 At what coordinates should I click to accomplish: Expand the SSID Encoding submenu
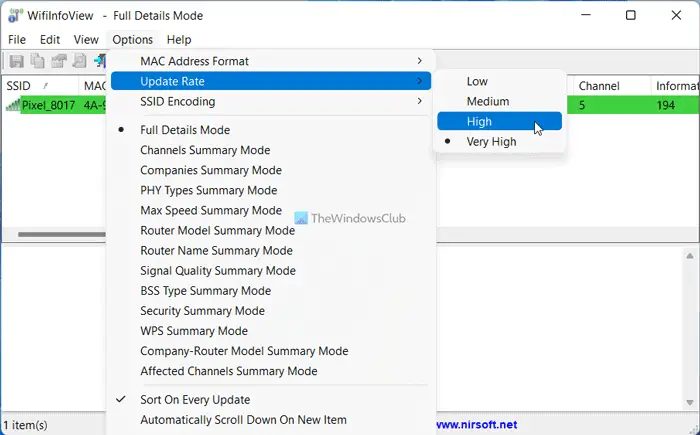click(x=271, y=101)
